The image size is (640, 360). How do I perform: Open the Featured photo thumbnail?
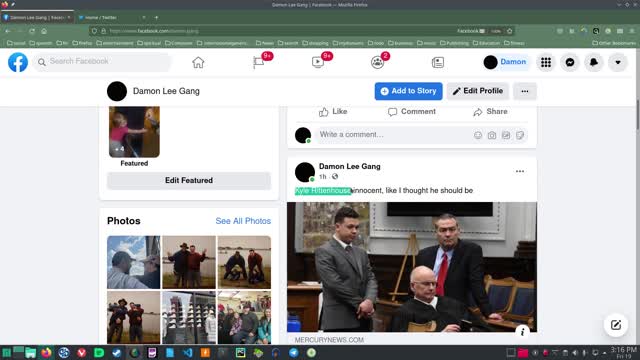tap(134, 131)
